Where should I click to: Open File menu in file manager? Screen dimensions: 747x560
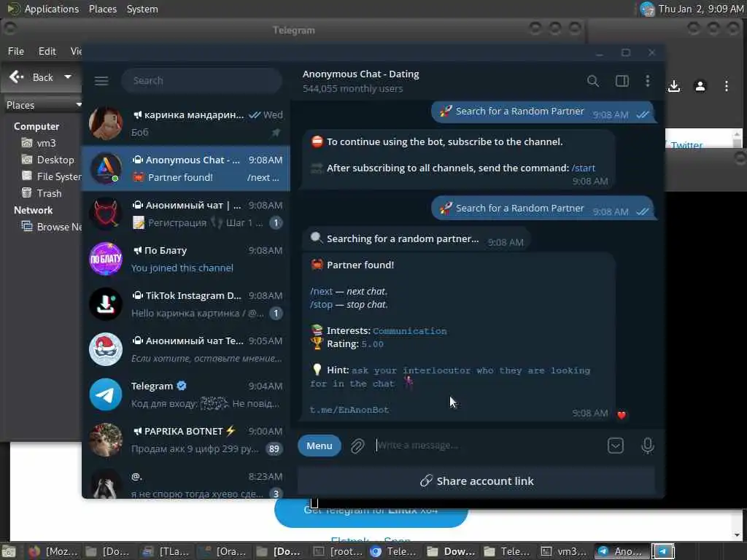[16, 51]
